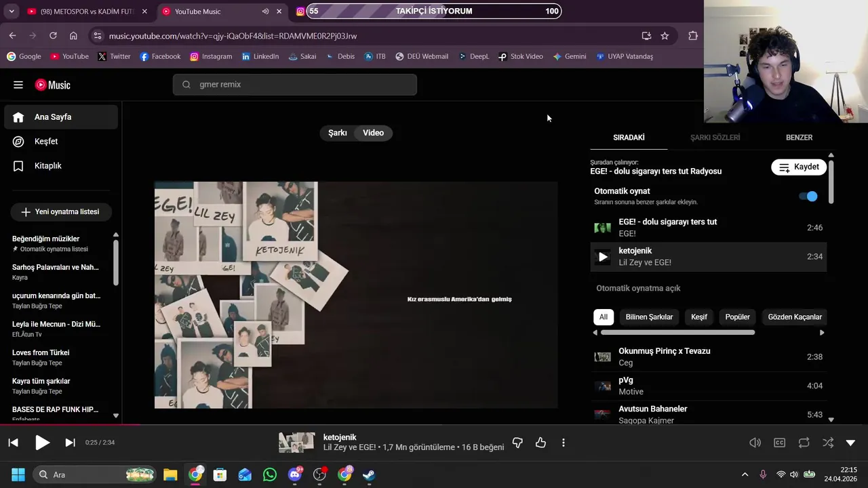Select the All filter chip
Viewport: 868px width, 488px height.
pyautogui.click(x=603, y=317)
